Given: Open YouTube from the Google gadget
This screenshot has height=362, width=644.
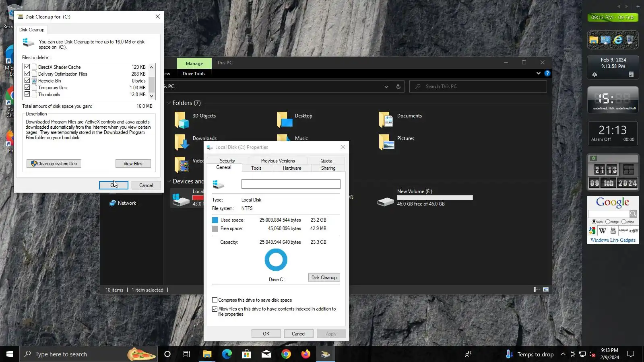Looking at the screenshot, I should 613,230.
